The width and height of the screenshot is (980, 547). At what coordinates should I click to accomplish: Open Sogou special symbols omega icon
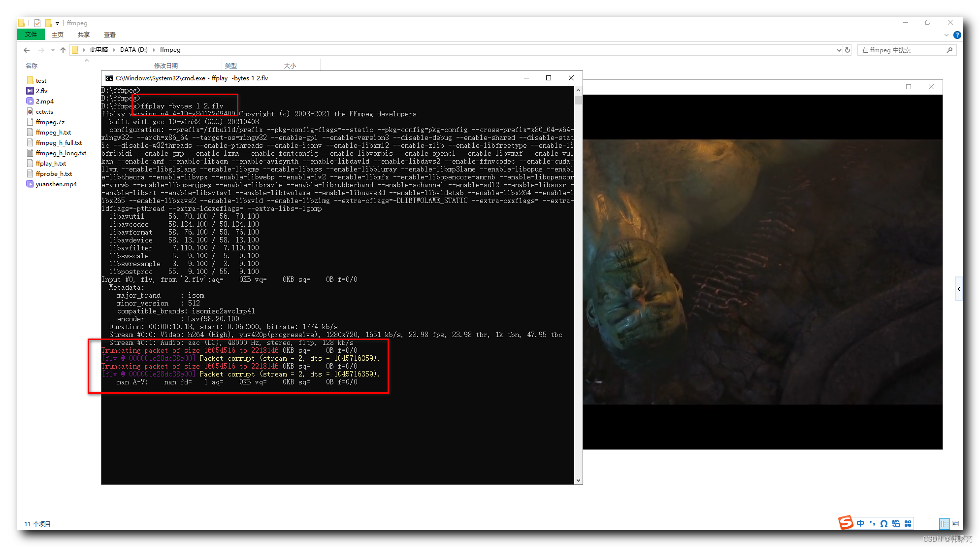pos(884,523)
